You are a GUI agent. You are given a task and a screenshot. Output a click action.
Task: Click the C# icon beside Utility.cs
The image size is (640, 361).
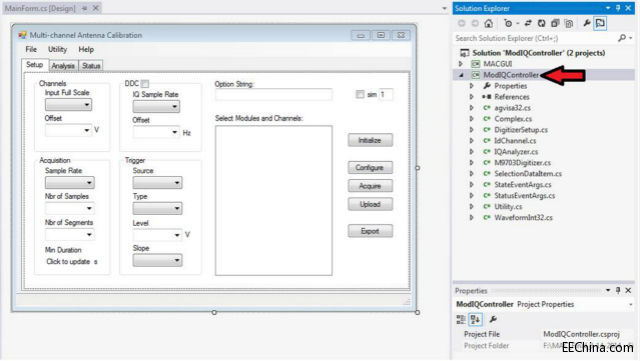pos(487,207)
